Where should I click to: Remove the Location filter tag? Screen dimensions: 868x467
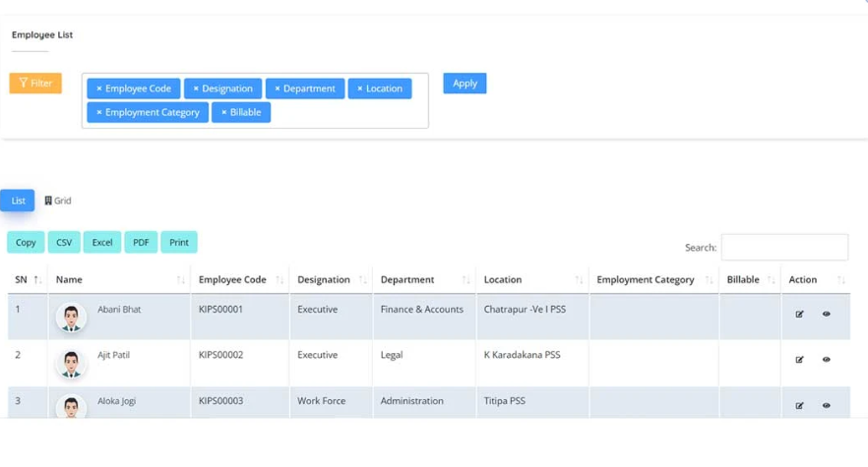(x=360, y=88)
